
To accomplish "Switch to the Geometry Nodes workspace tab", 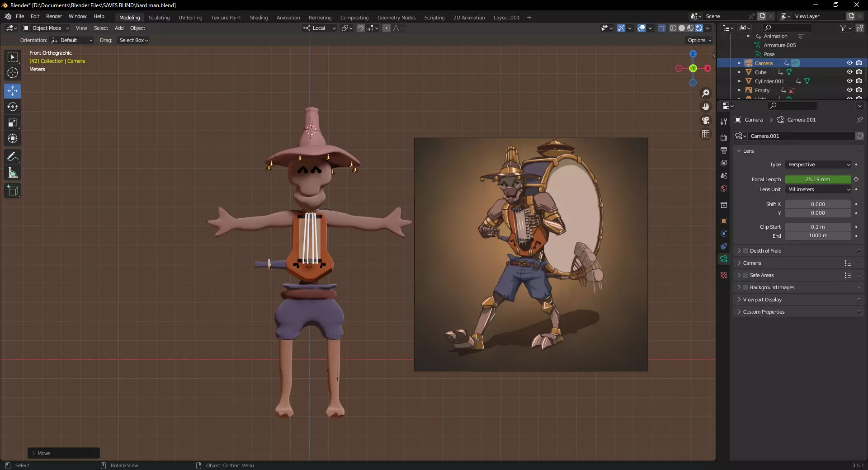I will (396, 18).
